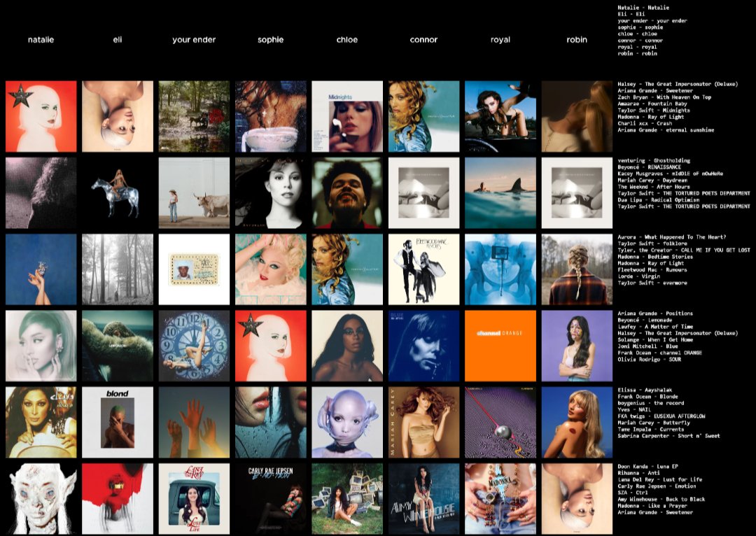The height and width of the screenshot is (536, 756).
Task: Click 'Frank Ocean - Blonde' text line
Action: (x=648, y=397)
